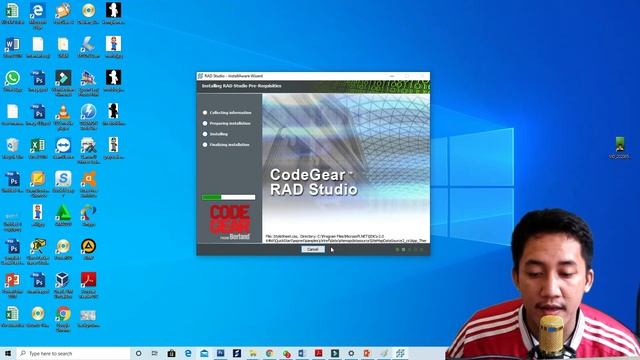Open the PowerPoint desktop shortcut
Viewport: 640px width, 360px height.
tap(12, 285)
